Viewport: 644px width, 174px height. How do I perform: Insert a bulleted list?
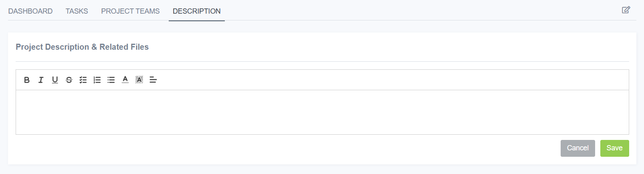pos(111,80)
